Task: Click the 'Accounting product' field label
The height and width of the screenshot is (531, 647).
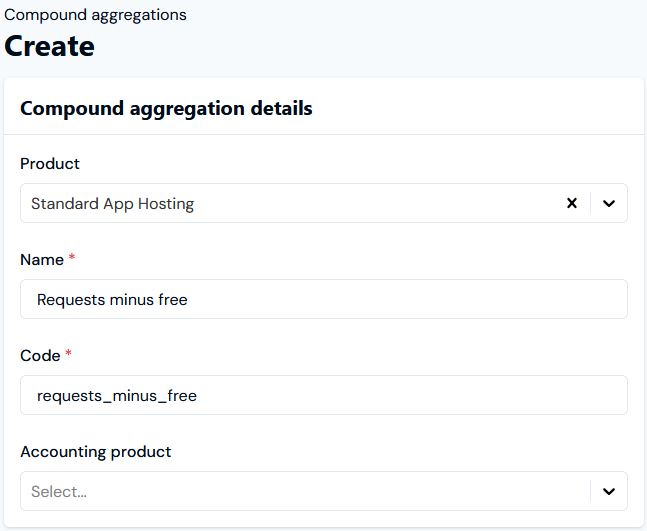Action: coord(96,452)
